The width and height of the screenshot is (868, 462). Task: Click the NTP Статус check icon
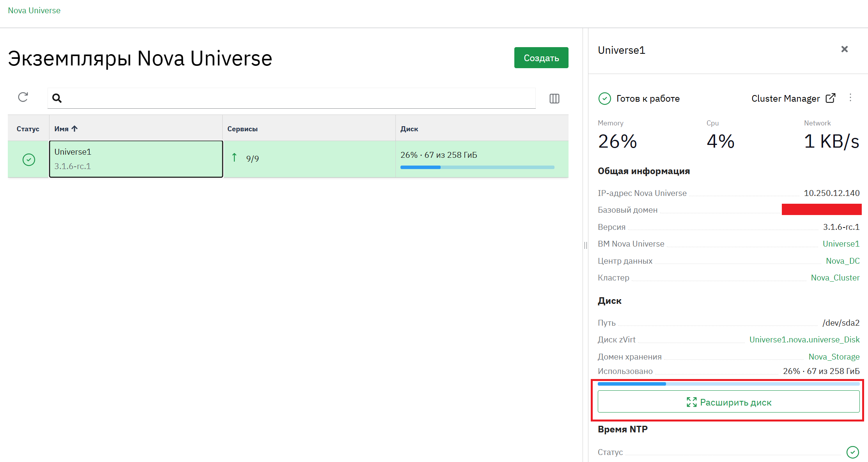click(x=853, y=452)
